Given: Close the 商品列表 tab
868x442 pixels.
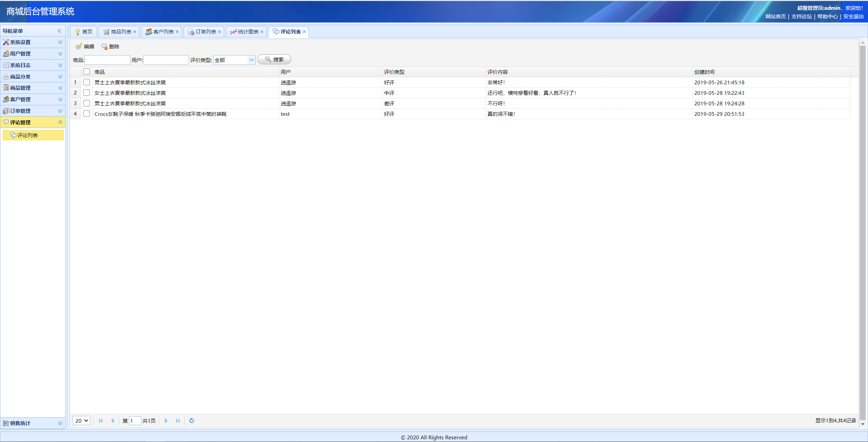Looking at the screenshot, I should 135,31.
